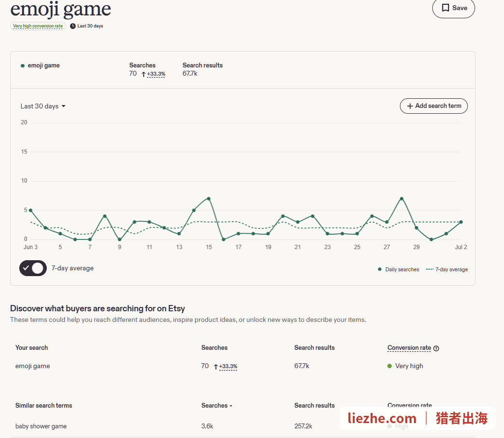Image resolution: width=504 pixels, height=438 pixels.
Task: Click the Very high conversion rate badge
Action: pos(38,26)
